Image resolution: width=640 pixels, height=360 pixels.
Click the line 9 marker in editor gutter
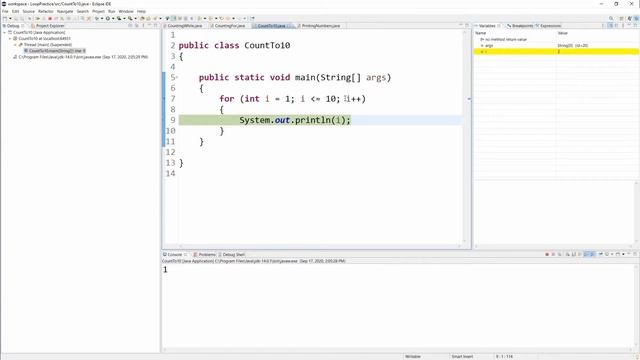coord(173,120)
